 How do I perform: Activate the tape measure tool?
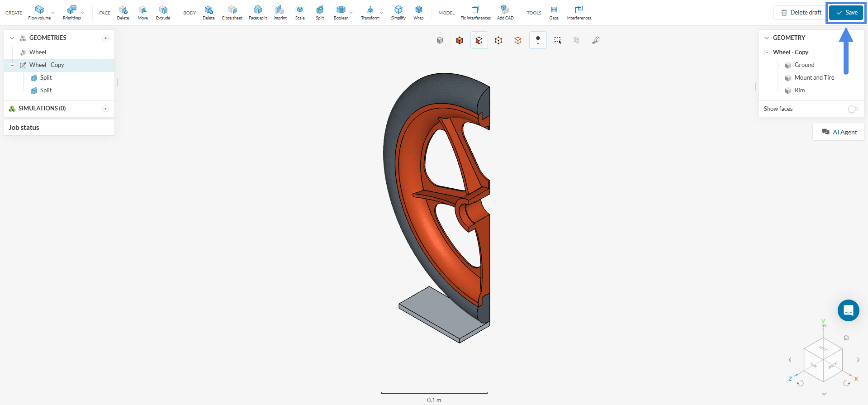(x=596, y=40)
